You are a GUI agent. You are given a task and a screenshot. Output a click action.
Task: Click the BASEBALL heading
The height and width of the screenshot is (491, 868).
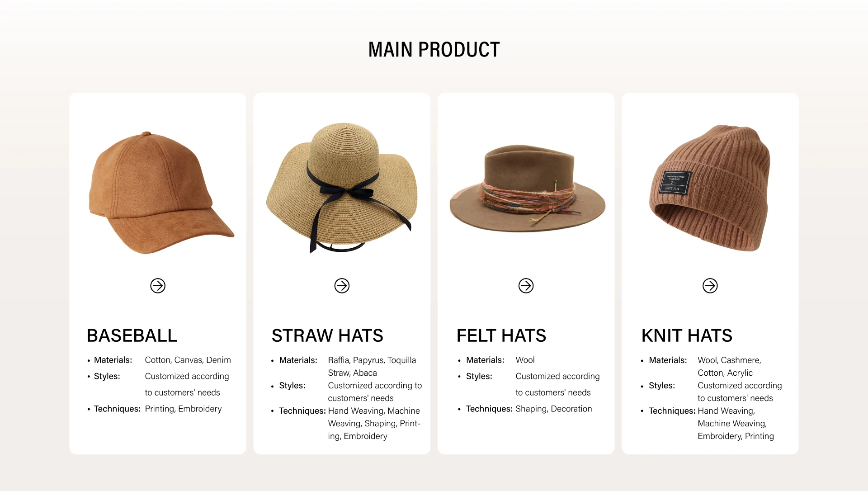pyautogui.click(x=132, y=335)
